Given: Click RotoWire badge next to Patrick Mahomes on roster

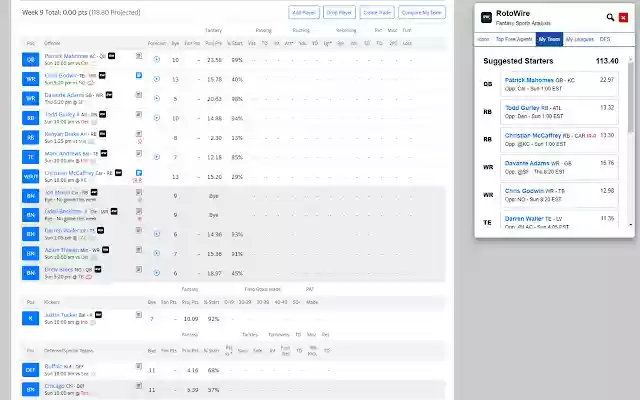Looking at the screenshot, I should point(111,56).
